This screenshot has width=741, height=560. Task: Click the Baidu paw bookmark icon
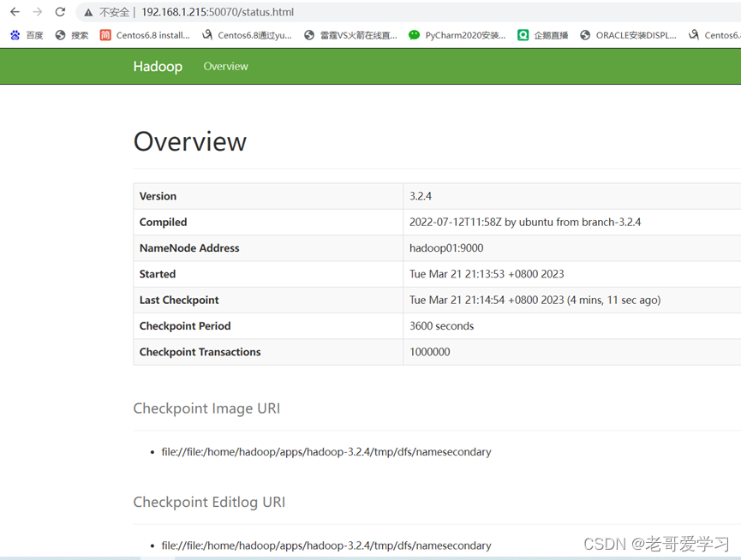point(15,35)
